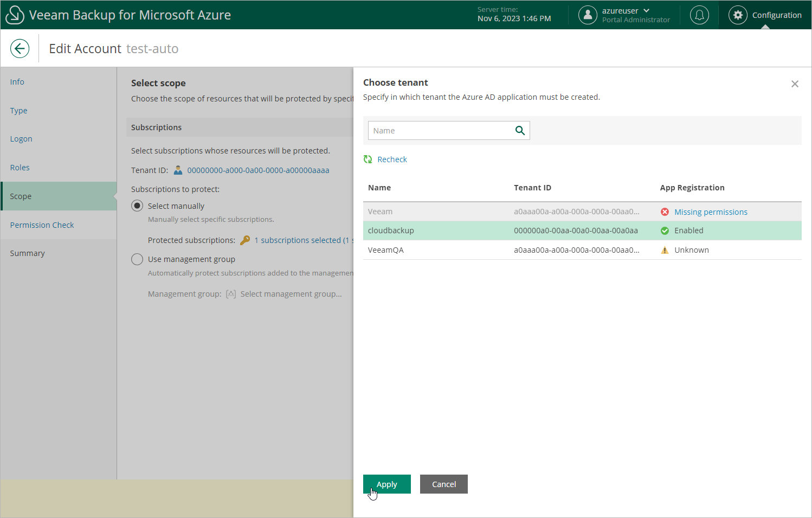The width and height of the screenshot is (812, 518).
Task: Click the red error icon for Veeam tenant
Action: [665, 212]
